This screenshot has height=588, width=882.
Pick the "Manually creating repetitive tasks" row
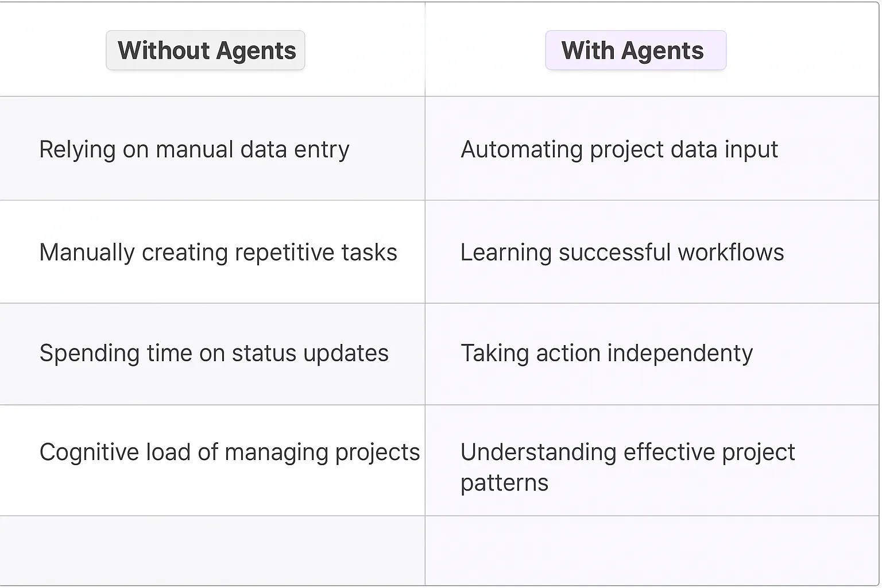point(218,253)
